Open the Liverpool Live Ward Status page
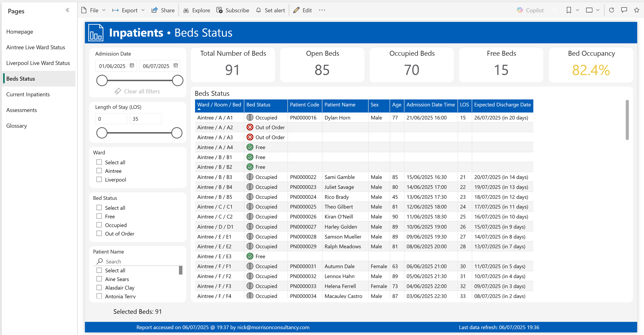Screen dimensions: 644x335 [x=38, y=63]
